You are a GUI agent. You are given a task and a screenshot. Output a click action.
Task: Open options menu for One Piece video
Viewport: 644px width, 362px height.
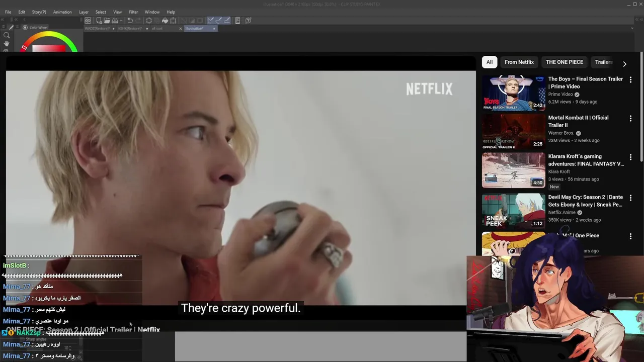click(630, 236)
